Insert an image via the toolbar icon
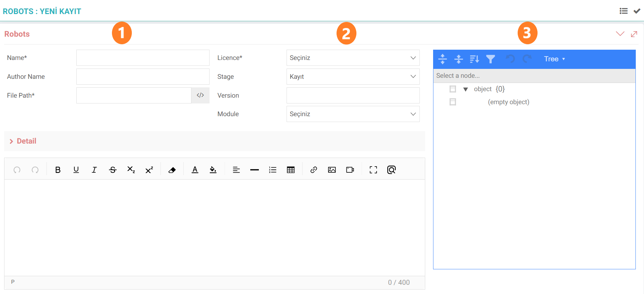The height and width of the screenshot is (294, 644). (x=332, y=170)
